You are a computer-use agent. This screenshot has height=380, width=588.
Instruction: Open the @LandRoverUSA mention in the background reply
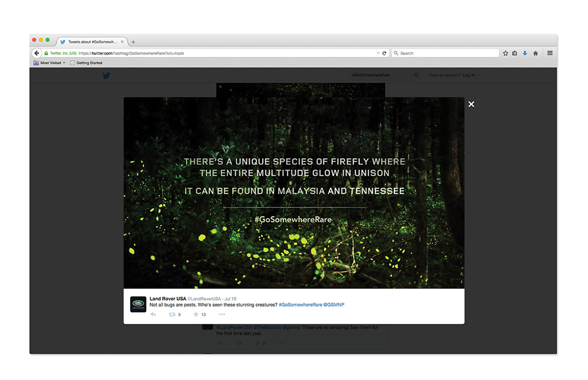(x=234, y=327)
